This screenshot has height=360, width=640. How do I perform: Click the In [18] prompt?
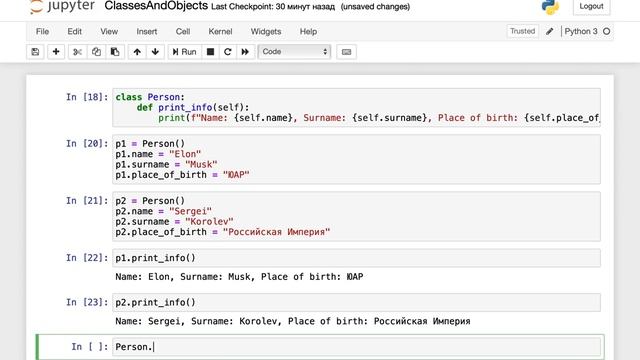(87, 97)
